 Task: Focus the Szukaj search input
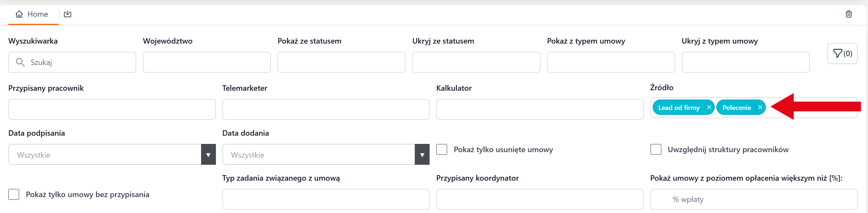(81, 62)
